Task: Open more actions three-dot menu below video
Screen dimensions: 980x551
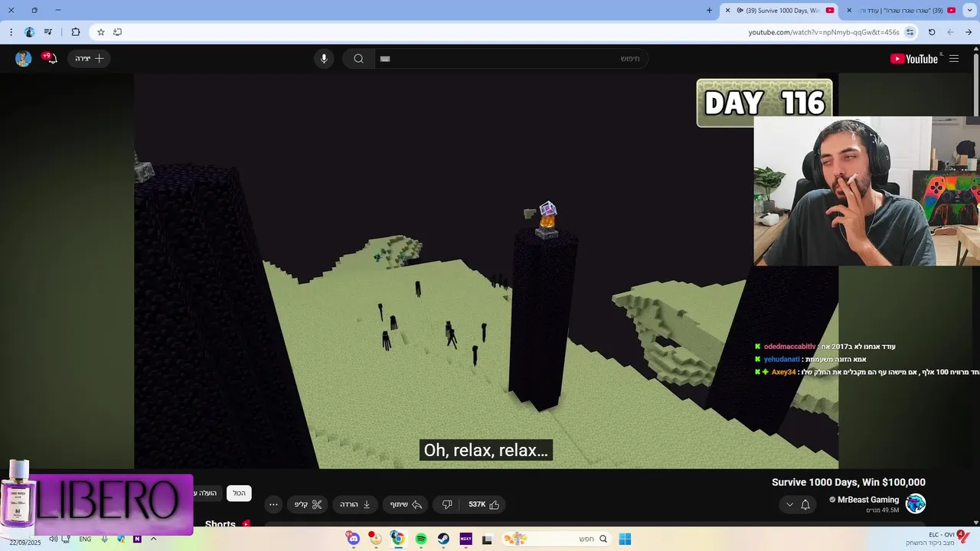Action: 273,504
